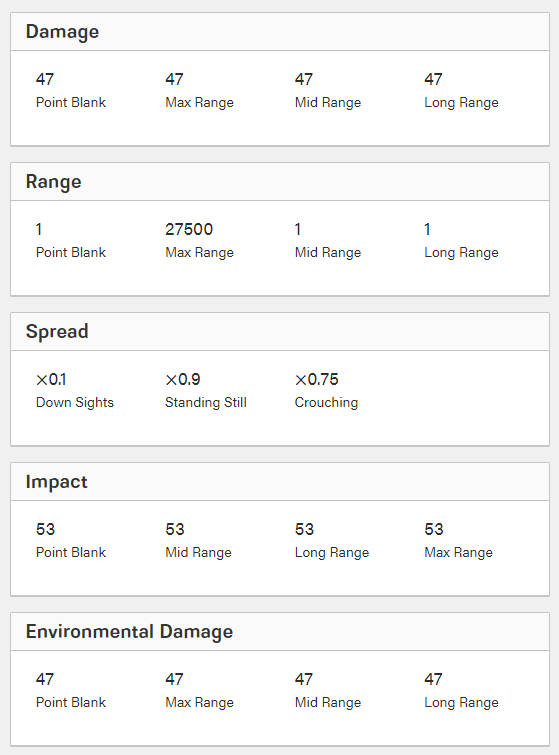Select the Damage Mid Range label
Screen dimensions: 559x755
[x=327, y=103]
